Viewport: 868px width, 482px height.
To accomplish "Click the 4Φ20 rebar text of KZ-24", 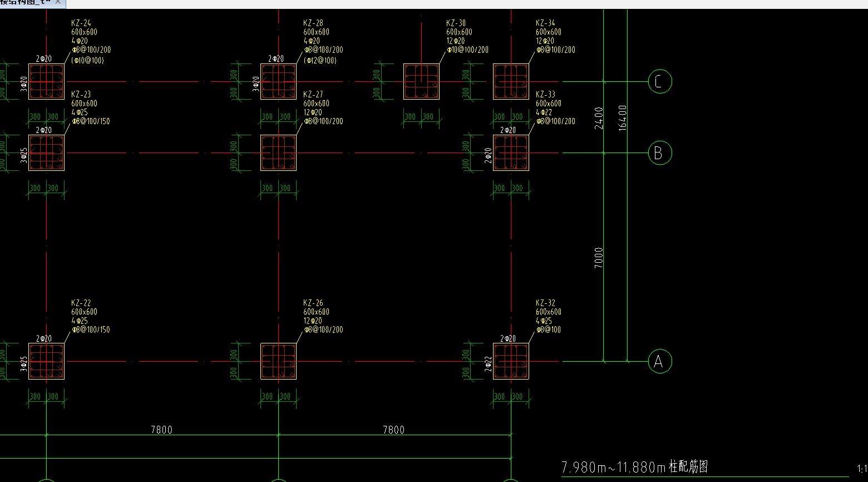I will coord(80,41).
